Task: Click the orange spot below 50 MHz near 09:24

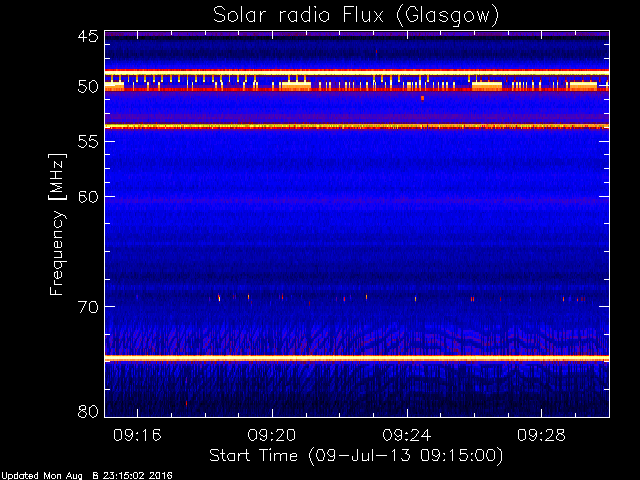Action: click(x=422, y=98)
